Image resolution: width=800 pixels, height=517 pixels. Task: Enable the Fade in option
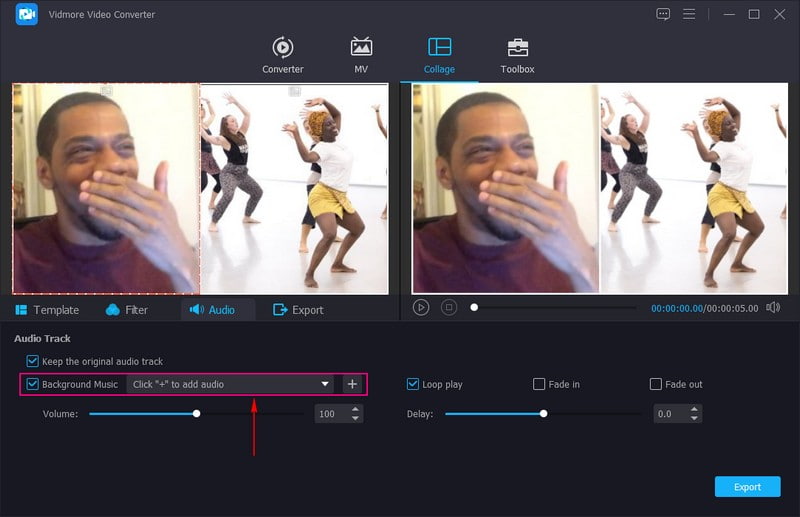click(x=539, y=384)
